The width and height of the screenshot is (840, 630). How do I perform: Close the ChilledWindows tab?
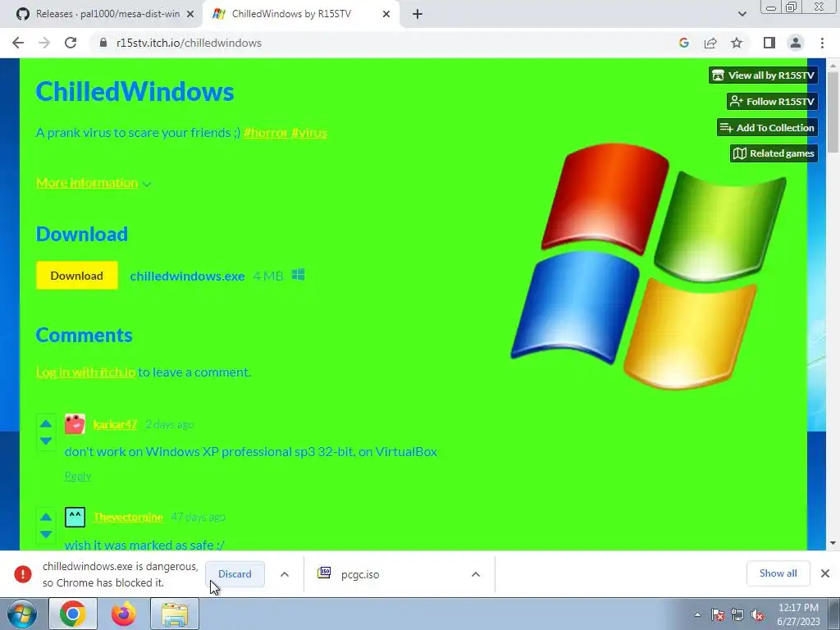click(x=386, y=14)
